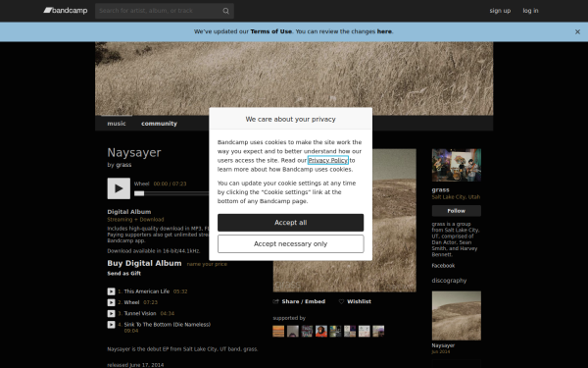The image size is (588, 368).
Task: Open the grass band photo
Action: [x=457, y=165]
